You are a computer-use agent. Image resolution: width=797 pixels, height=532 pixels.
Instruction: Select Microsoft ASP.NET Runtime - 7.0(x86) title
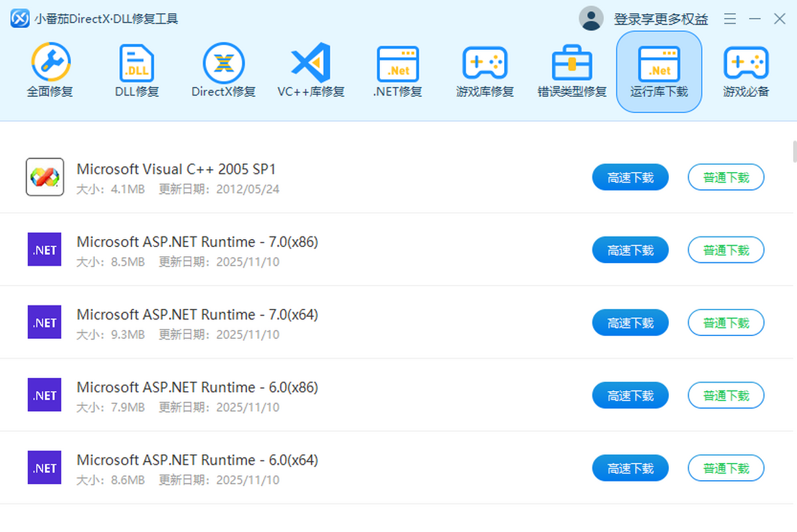click(x=197, y=242)
